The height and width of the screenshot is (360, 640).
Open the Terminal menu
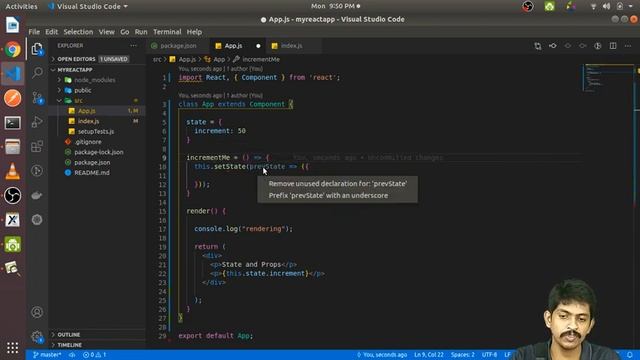(x=167, y=32)
